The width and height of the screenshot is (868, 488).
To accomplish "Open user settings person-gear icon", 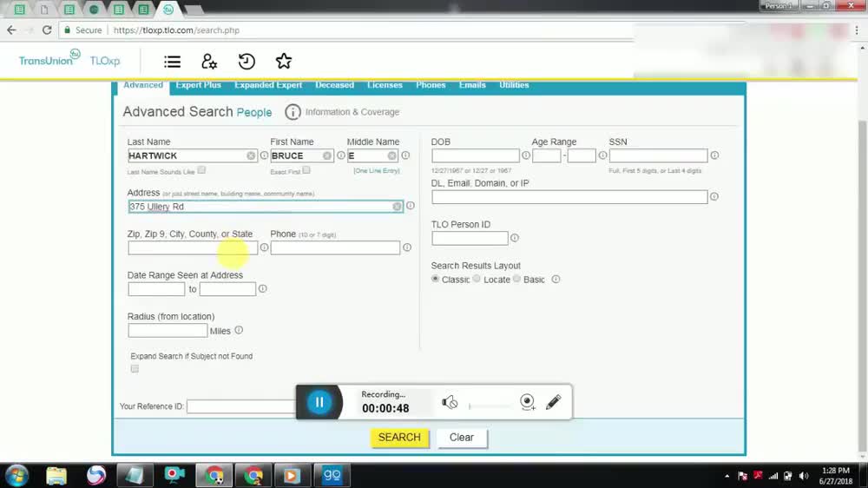I will coord(209,62).
